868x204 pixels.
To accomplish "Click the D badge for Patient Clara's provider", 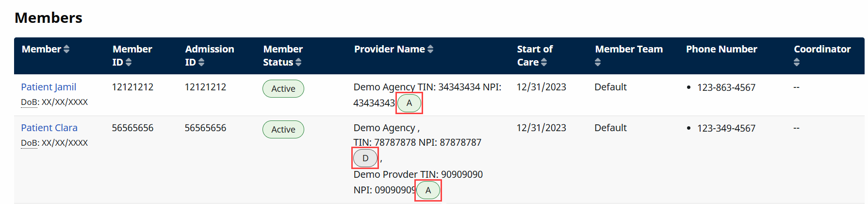I will 365,158.
